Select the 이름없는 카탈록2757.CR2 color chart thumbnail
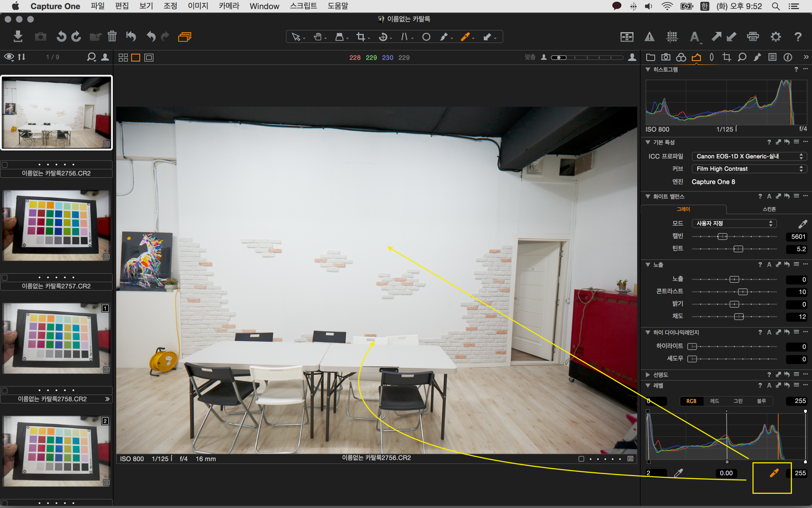Screen dimensions: 812x508 coord(56,225)
